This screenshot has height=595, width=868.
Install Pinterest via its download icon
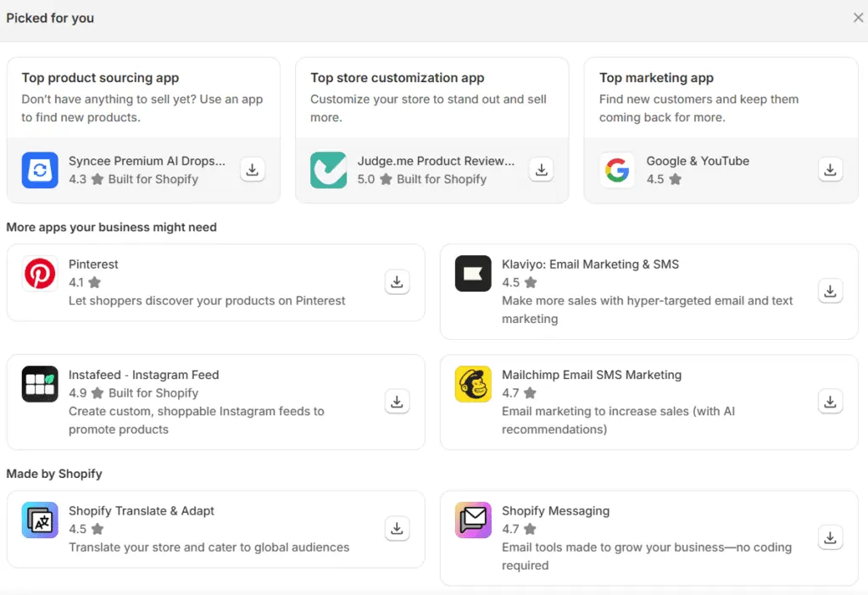pyautogui.click(x=397, y=282)
